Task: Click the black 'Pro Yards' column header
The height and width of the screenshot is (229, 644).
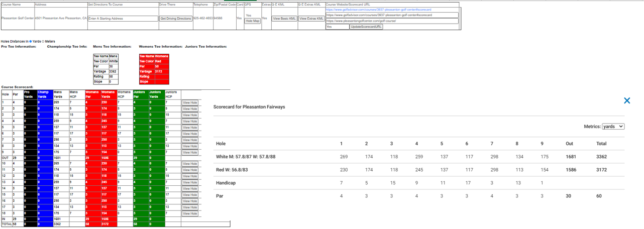Action: click(30, 94)
